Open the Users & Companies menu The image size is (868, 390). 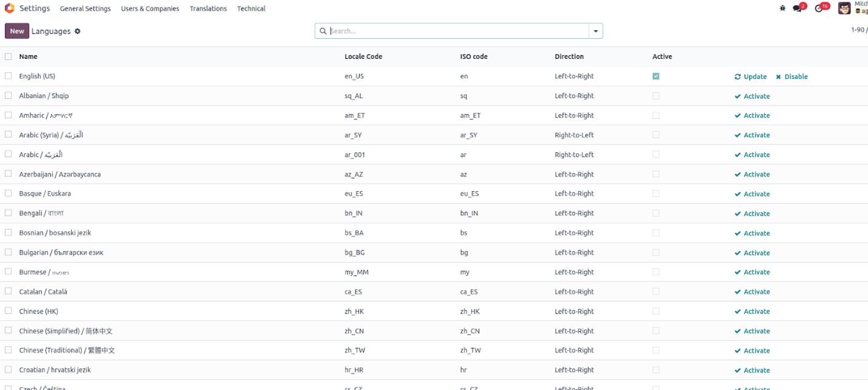(x=150, y=8)
